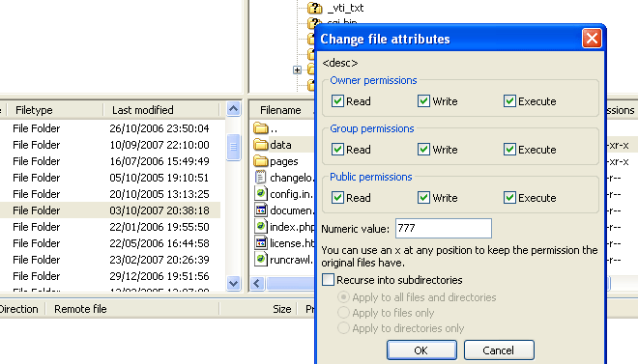Click the Remote file queue column header
Image resolution: width=638 pixels, height=364 pixels.
(132, 309)
